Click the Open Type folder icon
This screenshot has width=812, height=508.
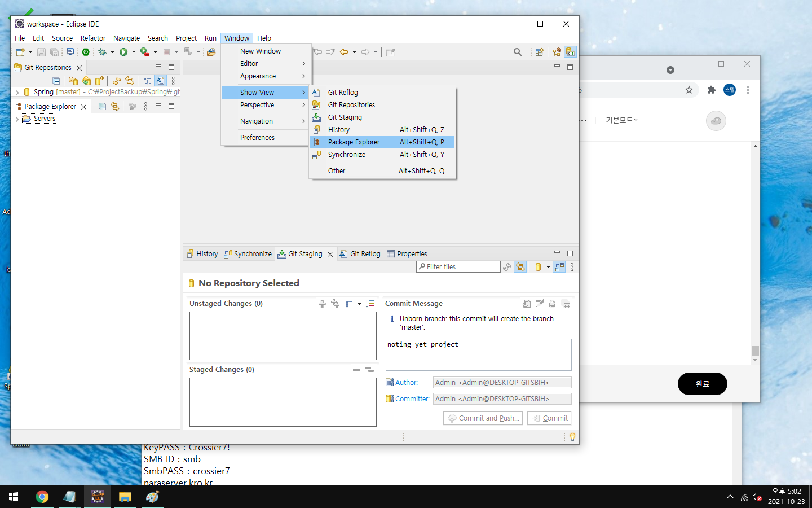click(x=211, y=52)
